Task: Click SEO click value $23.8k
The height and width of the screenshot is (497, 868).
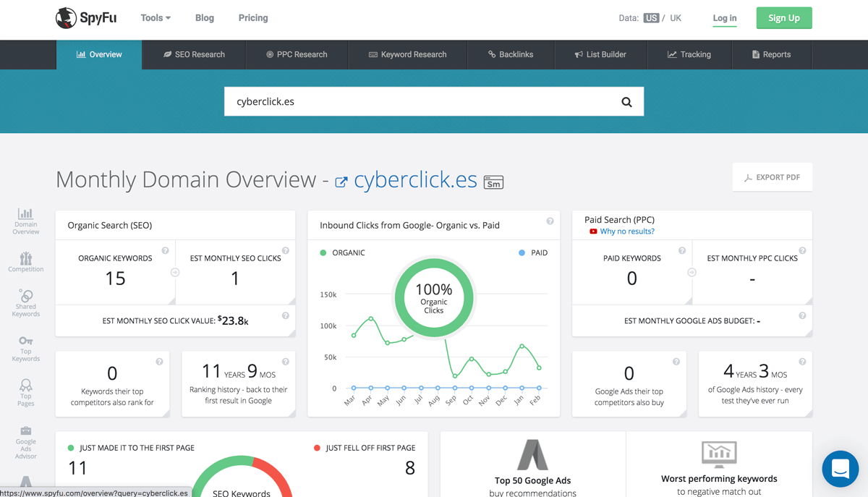Action: tap(233, 320)
